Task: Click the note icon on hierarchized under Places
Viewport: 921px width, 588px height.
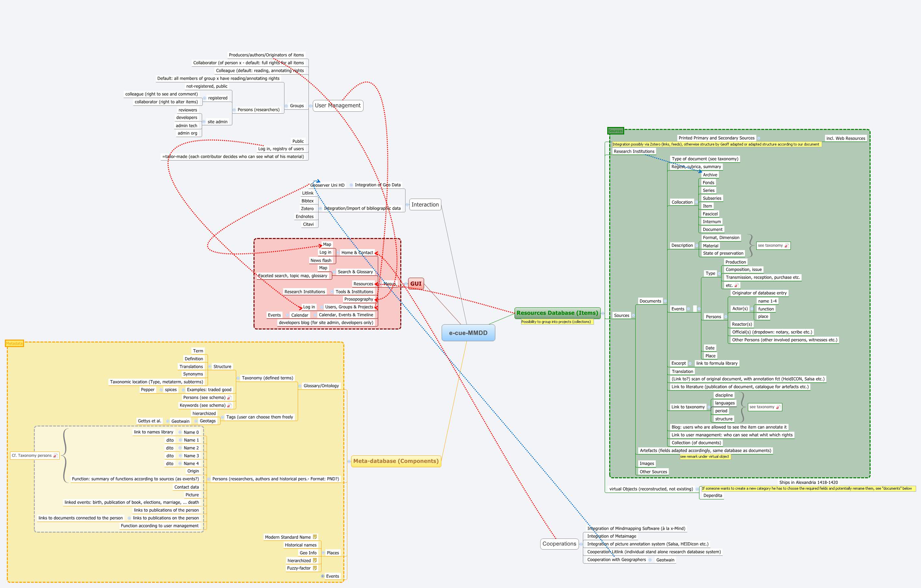Action: (x=315, y=560)
